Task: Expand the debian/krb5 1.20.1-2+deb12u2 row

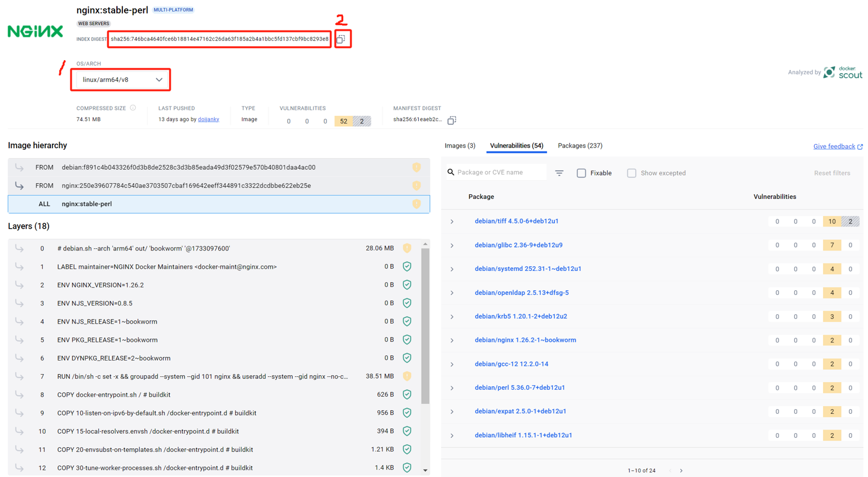Action: pyautogui.click(x=452, y=317)
